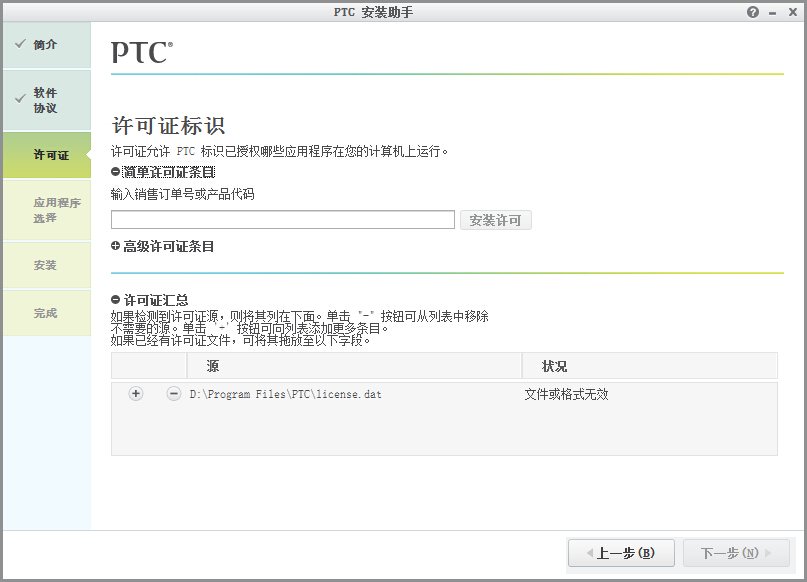Focus the sales order number input field
The image size is (807, 582).
pos(283,220)
